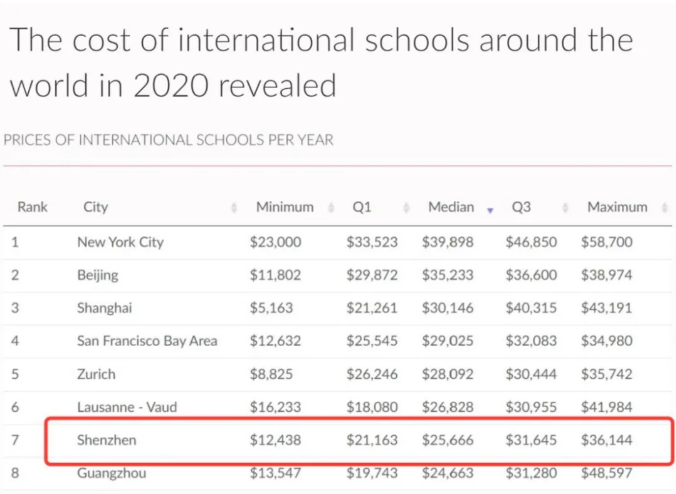The height and width of the screenshot is (494, 676).
Task: Click sort arrows beside Q1 header
Action: point(406,208)
